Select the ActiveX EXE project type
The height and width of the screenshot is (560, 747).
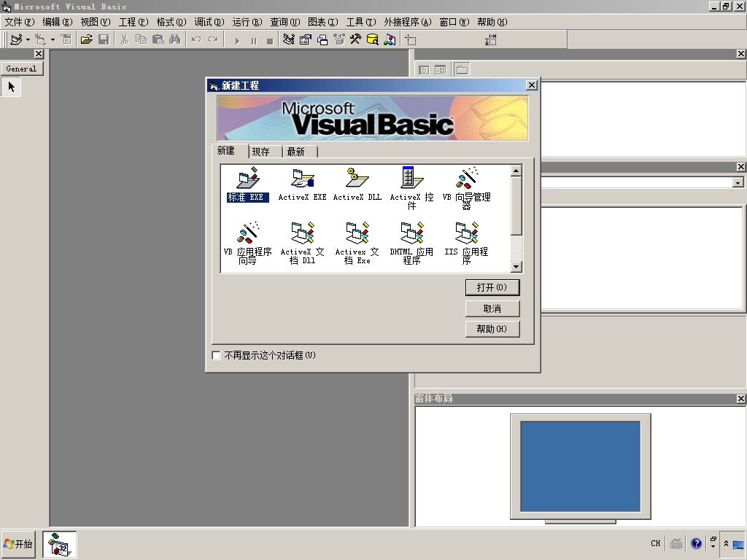(303, 179)
